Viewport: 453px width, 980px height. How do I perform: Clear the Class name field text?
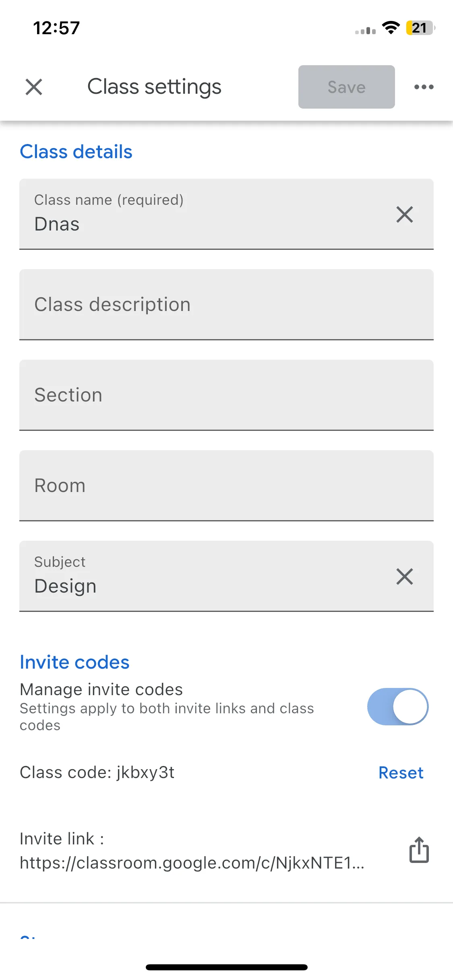[405, 214]
